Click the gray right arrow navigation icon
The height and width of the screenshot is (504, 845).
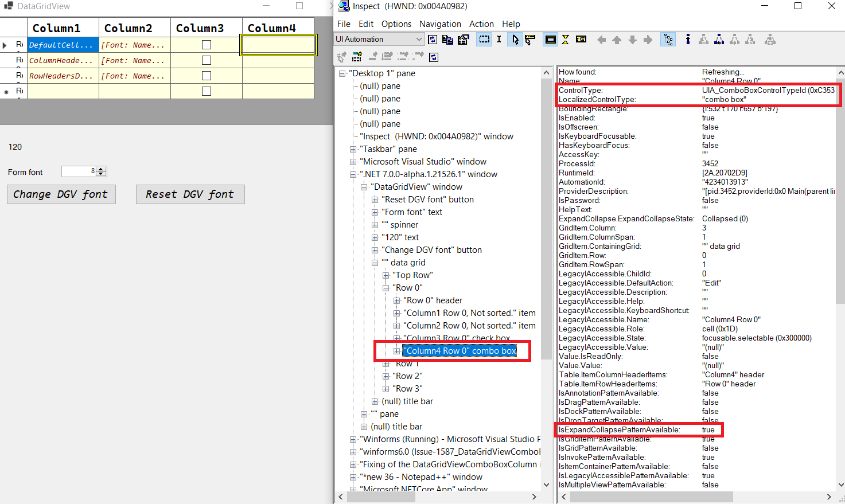click(648, 40)
